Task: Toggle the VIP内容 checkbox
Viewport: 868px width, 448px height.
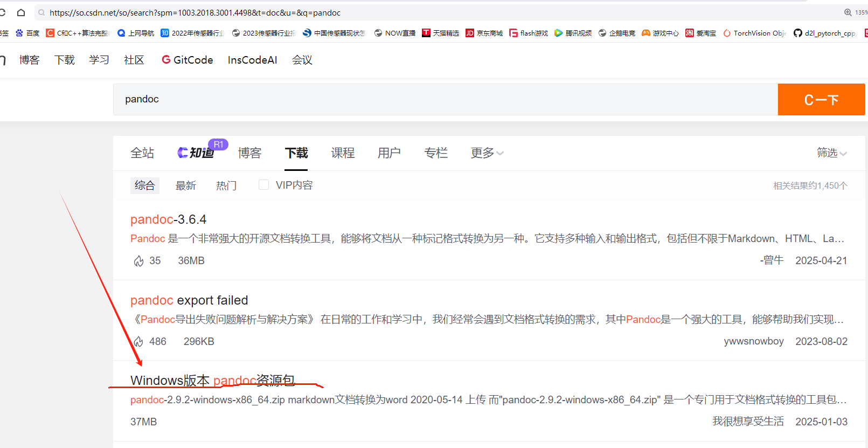Action: click(263, 185)
